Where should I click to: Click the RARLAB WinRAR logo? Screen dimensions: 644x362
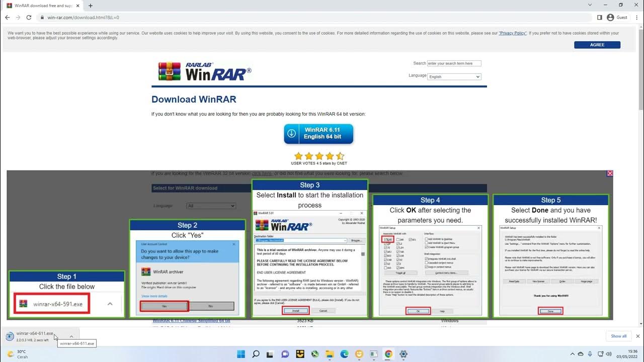(205, 71)
